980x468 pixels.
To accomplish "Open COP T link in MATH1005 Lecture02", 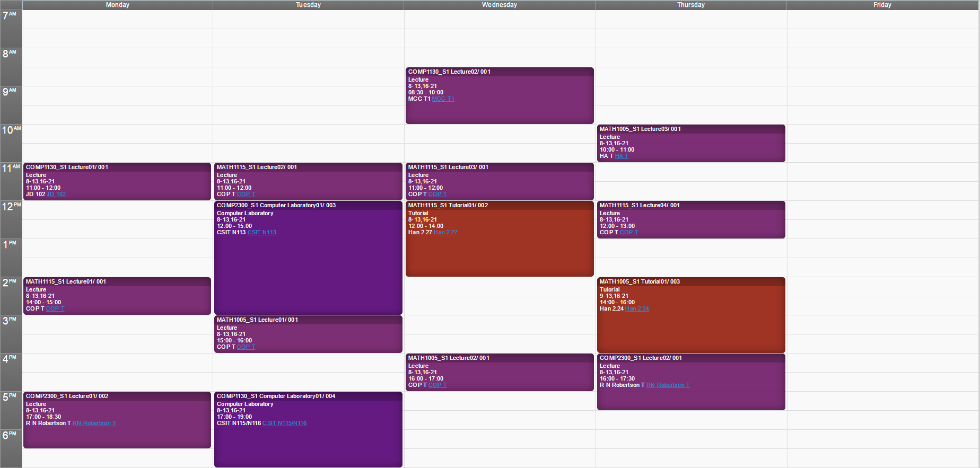I will [x=437, y=385].
